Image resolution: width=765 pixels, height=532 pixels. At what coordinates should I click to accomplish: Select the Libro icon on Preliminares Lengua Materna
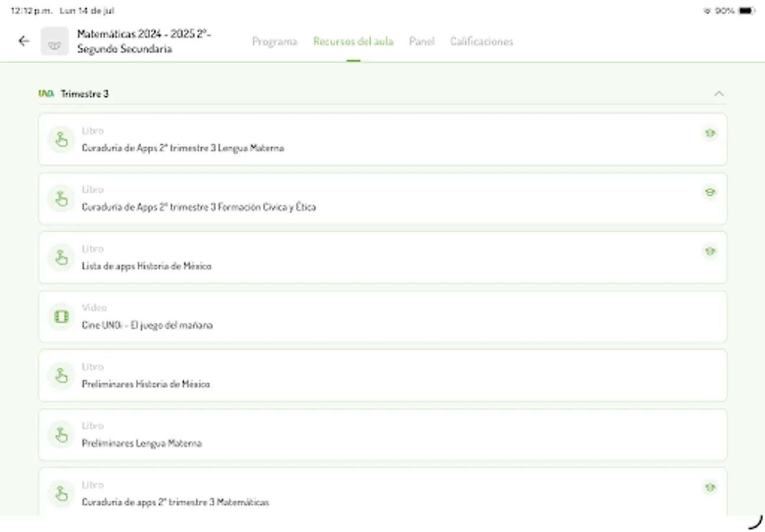(61, 434)
